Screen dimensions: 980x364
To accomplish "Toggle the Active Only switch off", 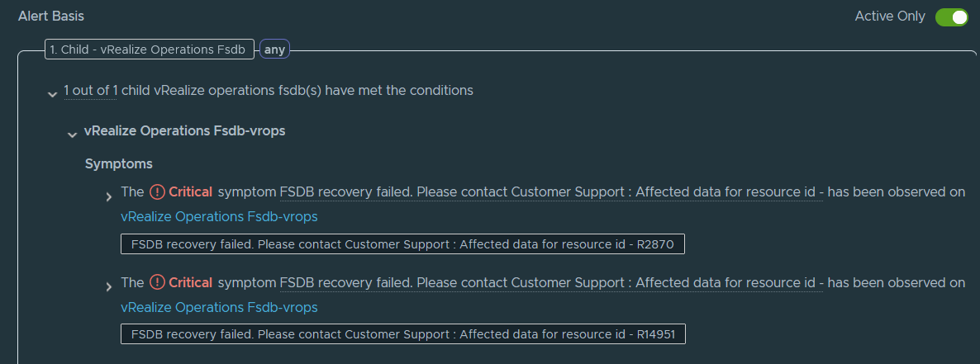I will click(951, 17).
